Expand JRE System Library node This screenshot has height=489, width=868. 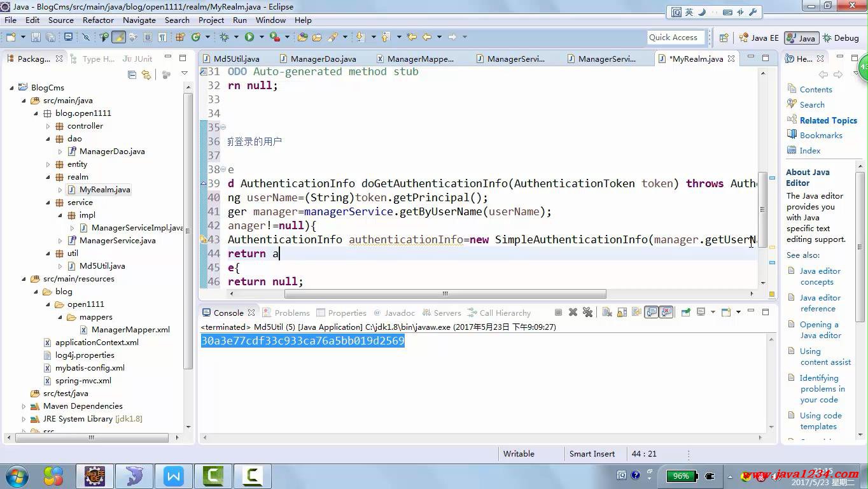24,419
